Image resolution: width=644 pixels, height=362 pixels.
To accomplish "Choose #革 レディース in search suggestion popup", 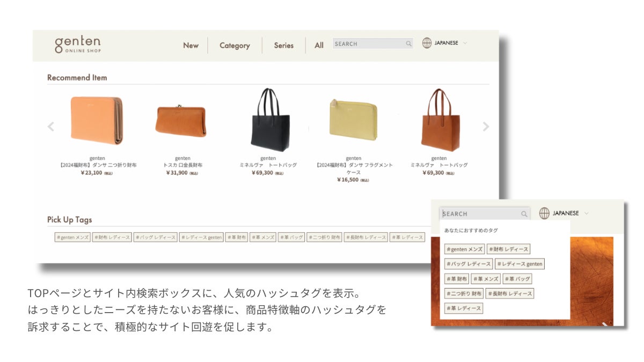I will click(464, 308).
